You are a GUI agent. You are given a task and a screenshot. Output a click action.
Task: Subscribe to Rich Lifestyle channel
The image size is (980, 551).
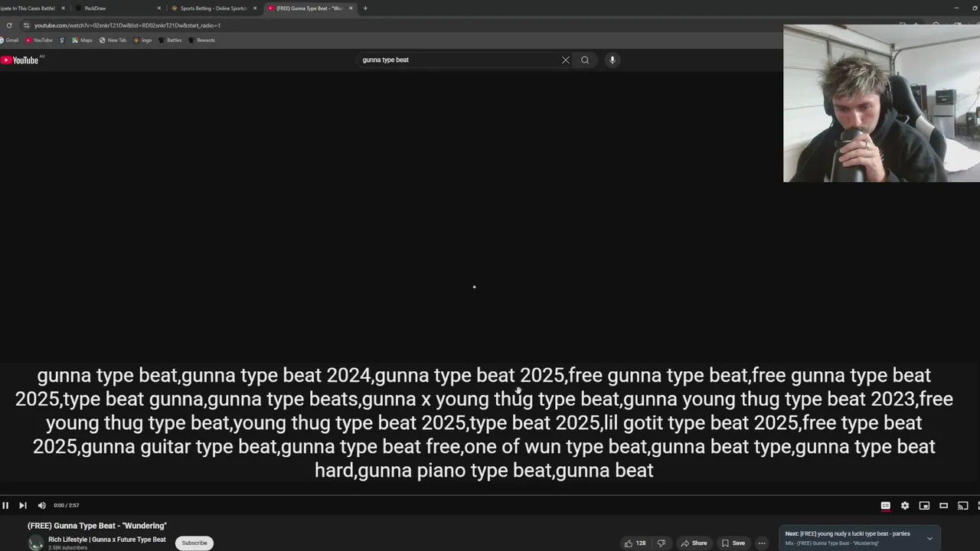tap(194, 543)
